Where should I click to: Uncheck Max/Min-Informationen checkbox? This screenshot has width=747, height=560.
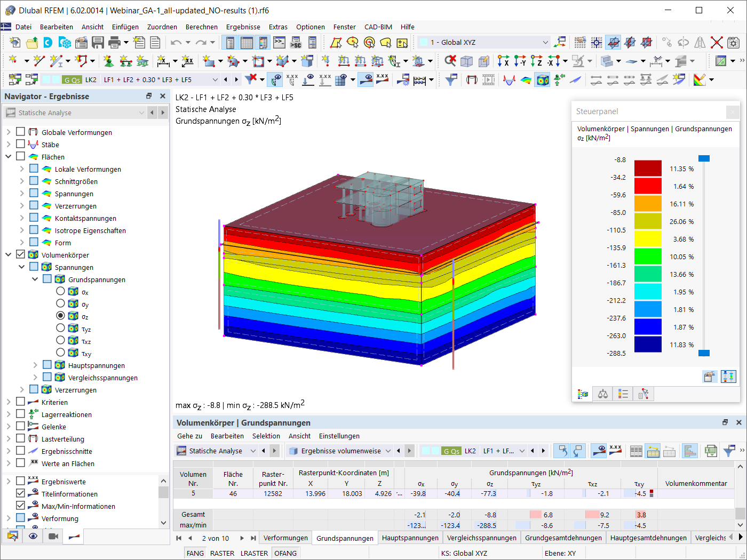click(x=20, y=506)
